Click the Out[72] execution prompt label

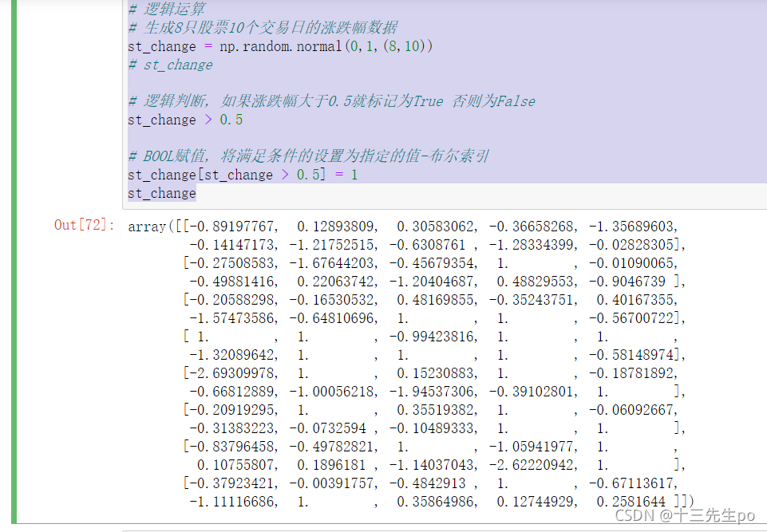81,226
